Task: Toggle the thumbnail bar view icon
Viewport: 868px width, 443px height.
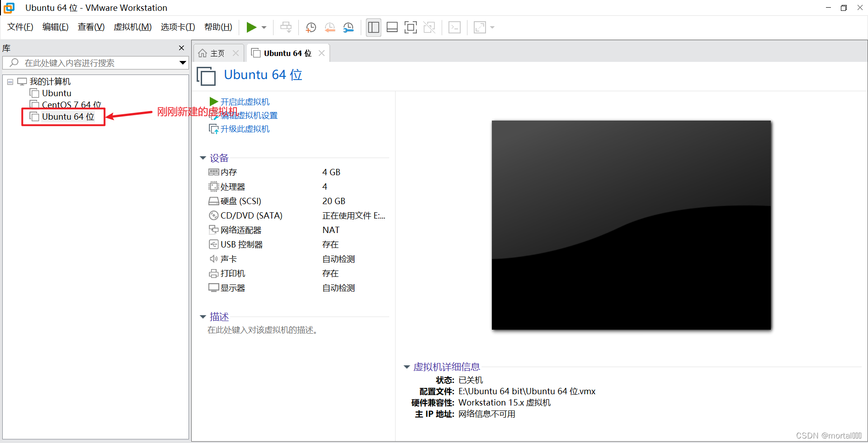Action: (x=392, y=28)
